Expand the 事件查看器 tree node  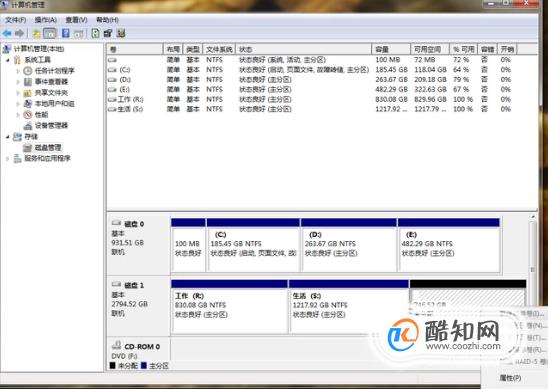click(x=18, y=82)
